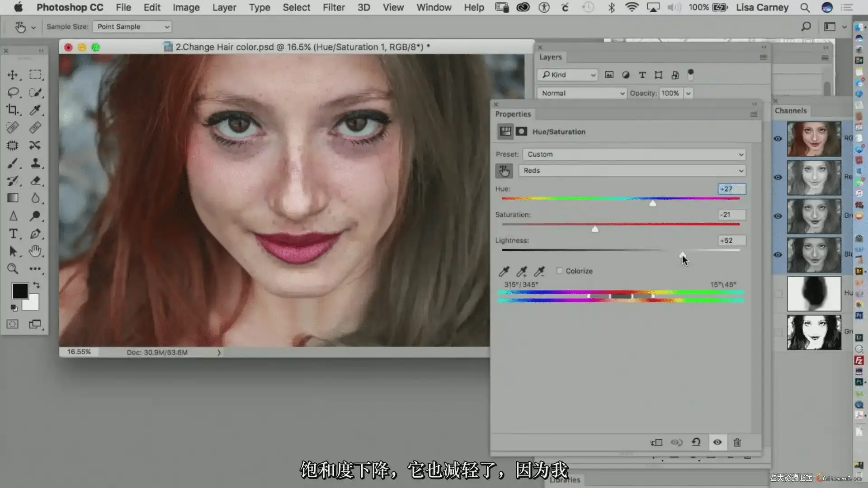
Task: Open the Normal blend mode selector
Action: [x=582, y=93]
